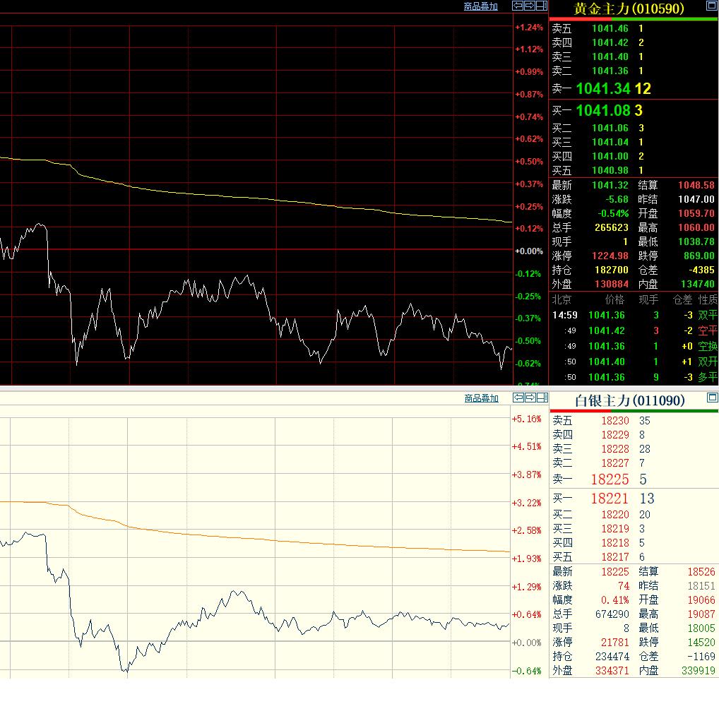Click the forward arrow icon in the gold chart header
Image resolution: width=719 pixels, height=728 pixels.
[x=530, y=6]
